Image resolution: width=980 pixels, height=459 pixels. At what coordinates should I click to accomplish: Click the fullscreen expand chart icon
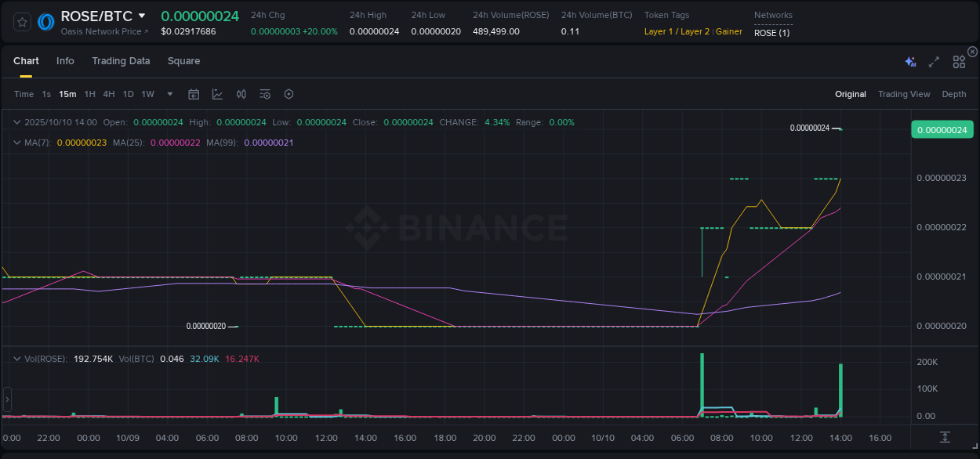934,61
